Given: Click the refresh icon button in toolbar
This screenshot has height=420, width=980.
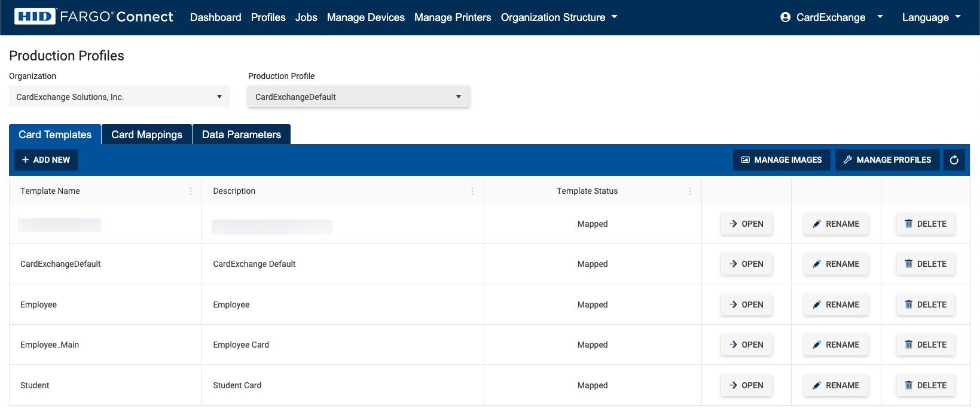Looking at the screenshot, I should [954, 160].
